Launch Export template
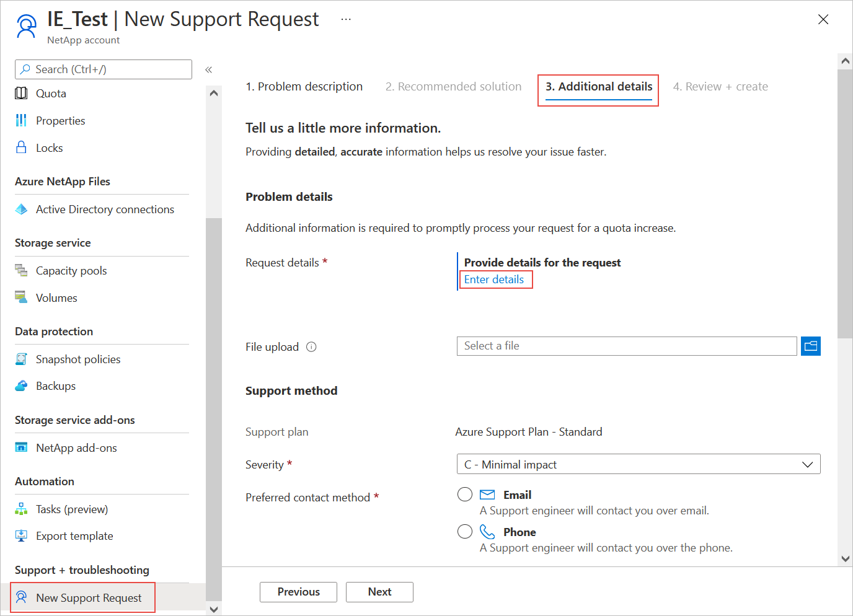 (x=74, y=535)
